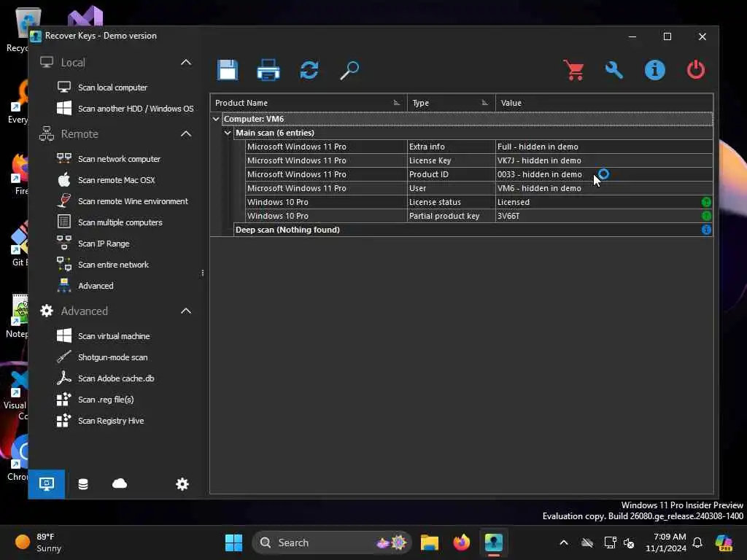Click blue info icon on Deep scan row

706,230
